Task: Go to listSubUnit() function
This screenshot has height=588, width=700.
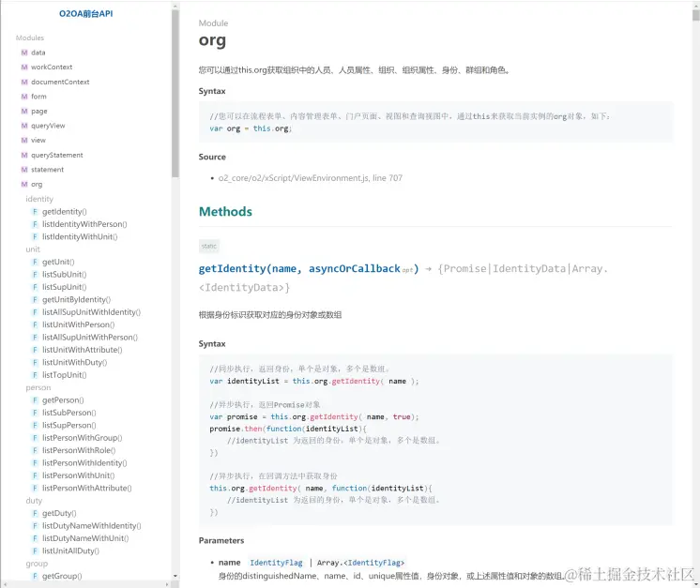Action: [65, 275]
